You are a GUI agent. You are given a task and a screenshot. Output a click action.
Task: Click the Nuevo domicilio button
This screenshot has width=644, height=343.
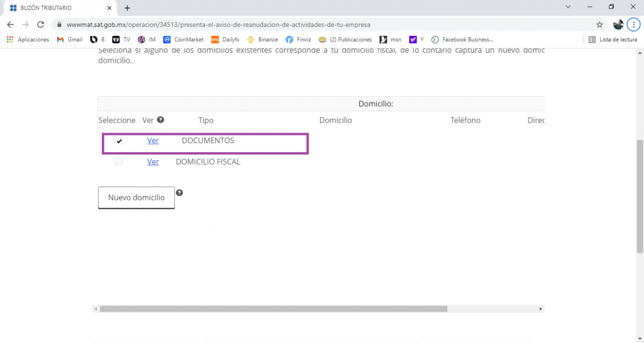(x=136, y=198)
